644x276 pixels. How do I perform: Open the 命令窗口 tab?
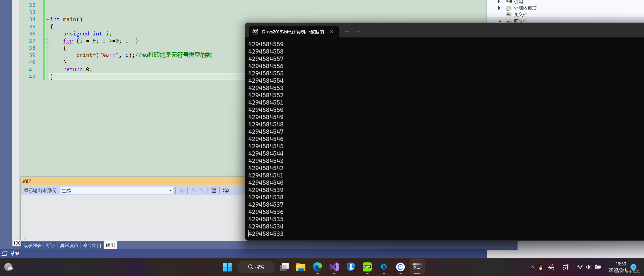click(x=92, y=245)
